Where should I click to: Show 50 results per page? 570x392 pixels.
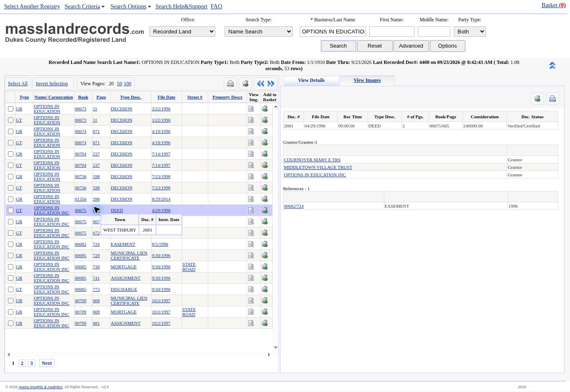tap(120, 84)
